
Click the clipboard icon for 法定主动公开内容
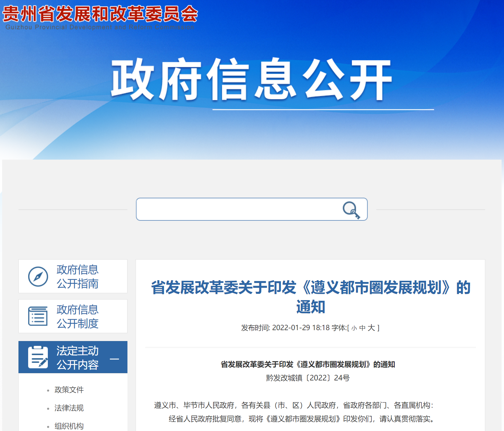coord(38,357)
